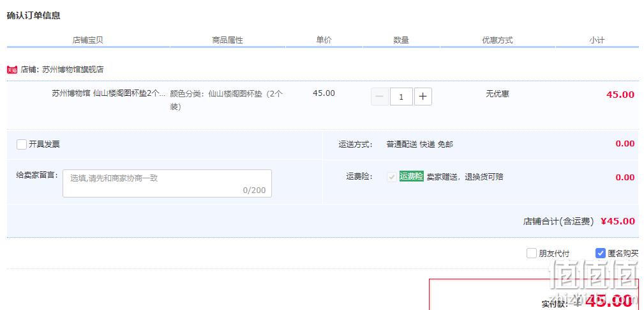Image resolution: width=644 pixels, height=310 pixels.
Task: Enable the 朋友代付 checkbox
Action: coord(532,253)
